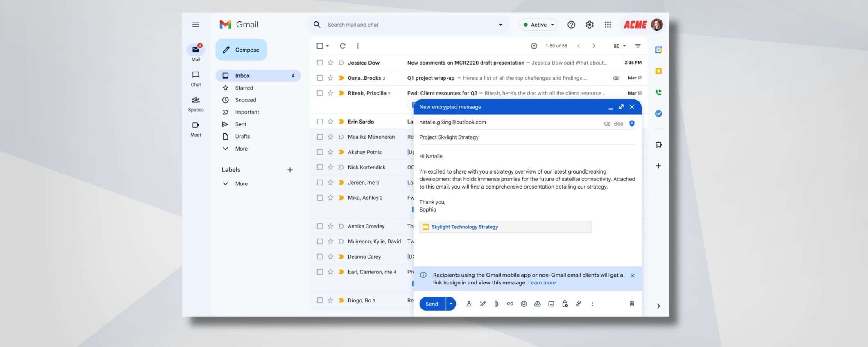
Task: Open the Active status dropdown
Action: pos(538,25)
